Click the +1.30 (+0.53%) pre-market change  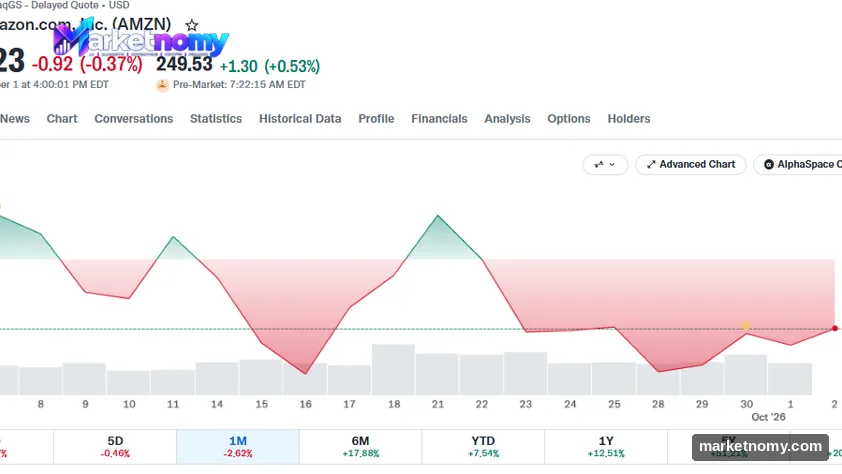click(x=270, y=67)
